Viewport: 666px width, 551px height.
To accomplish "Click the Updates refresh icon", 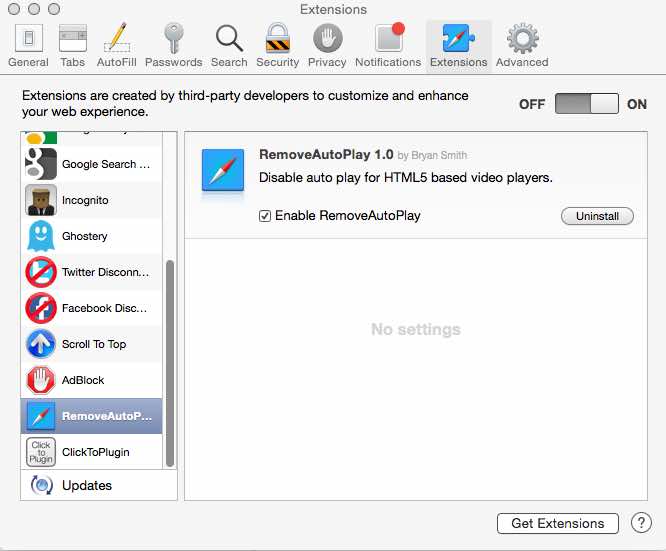I will click(42, 485).
